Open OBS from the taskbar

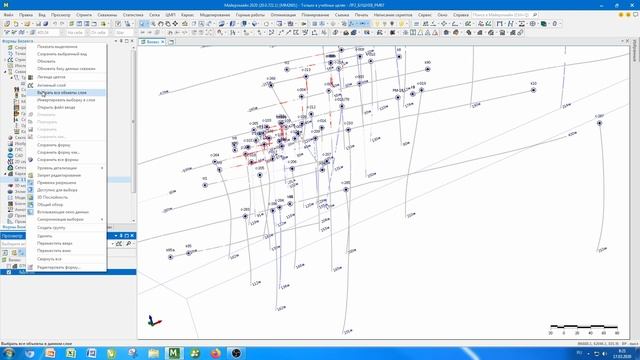(x=236, y=353)
